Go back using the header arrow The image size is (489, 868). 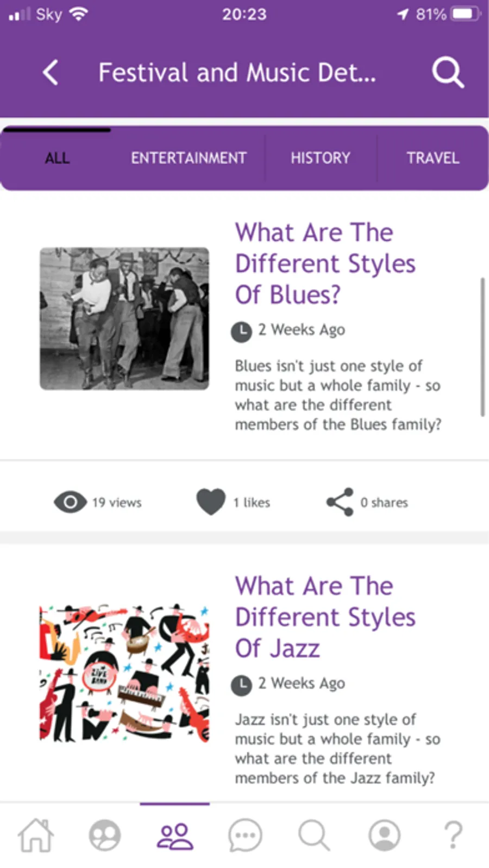coord(51,73)
